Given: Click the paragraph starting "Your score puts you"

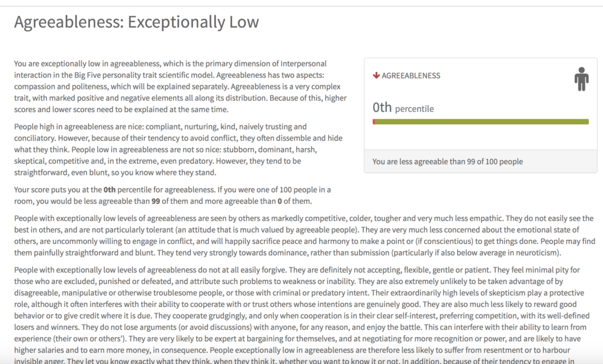Looking at the screenshot, I should 173,196.
